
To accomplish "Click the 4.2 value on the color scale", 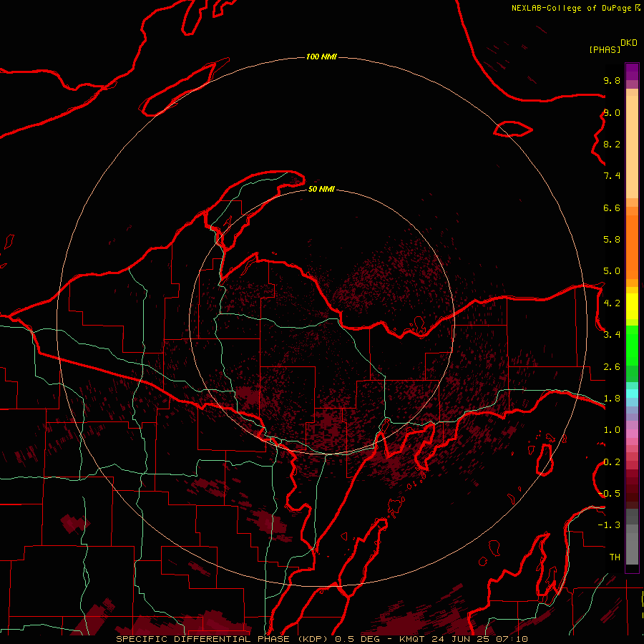I will click(612, 303).
